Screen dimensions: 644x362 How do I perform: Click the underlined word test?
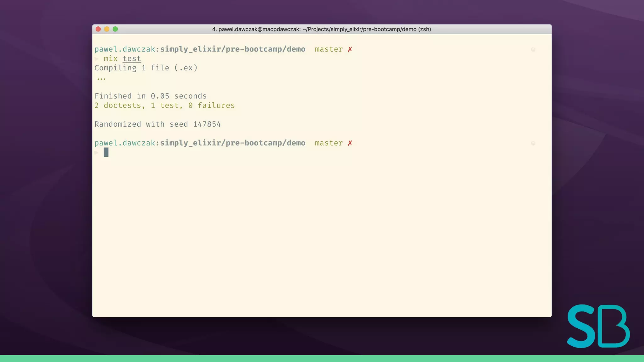click(132, 59)
